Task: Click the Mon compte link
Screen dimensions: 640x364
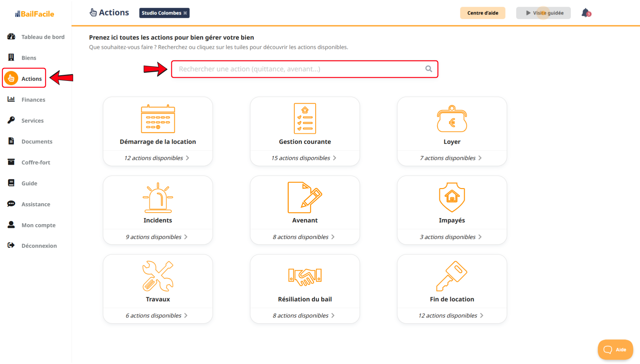Action: (x=38, y=225)
